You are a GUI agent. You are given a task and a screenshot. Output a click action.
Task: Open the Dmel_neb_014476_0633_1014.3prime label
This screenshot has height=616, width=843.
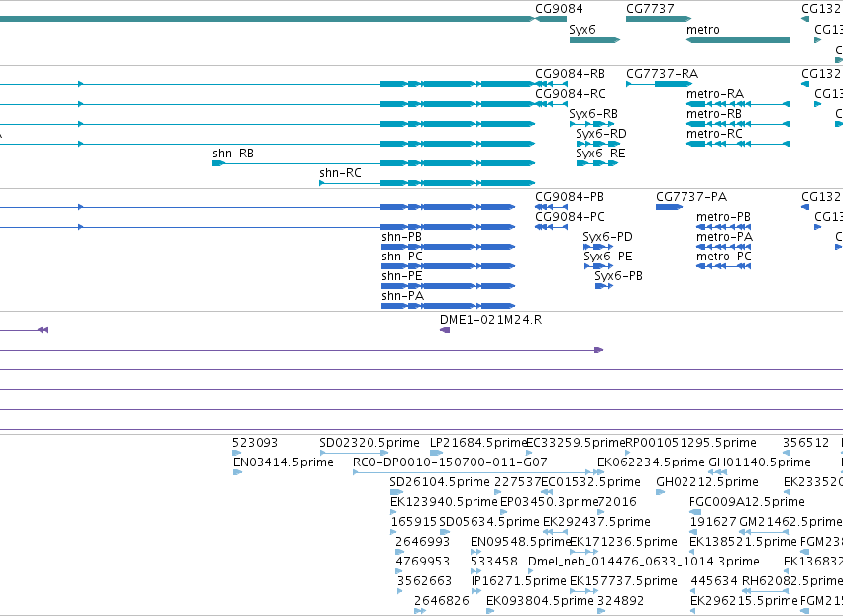(644, 563)
